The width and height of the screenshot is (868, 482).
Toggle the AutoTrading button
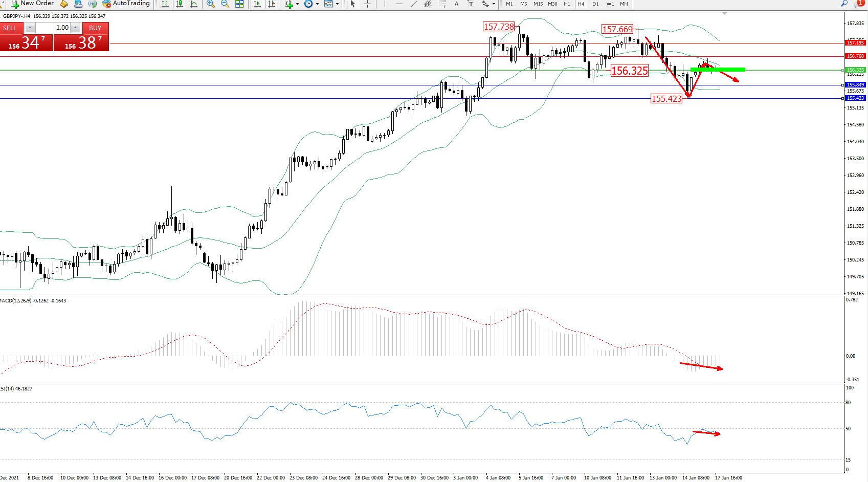126,4
